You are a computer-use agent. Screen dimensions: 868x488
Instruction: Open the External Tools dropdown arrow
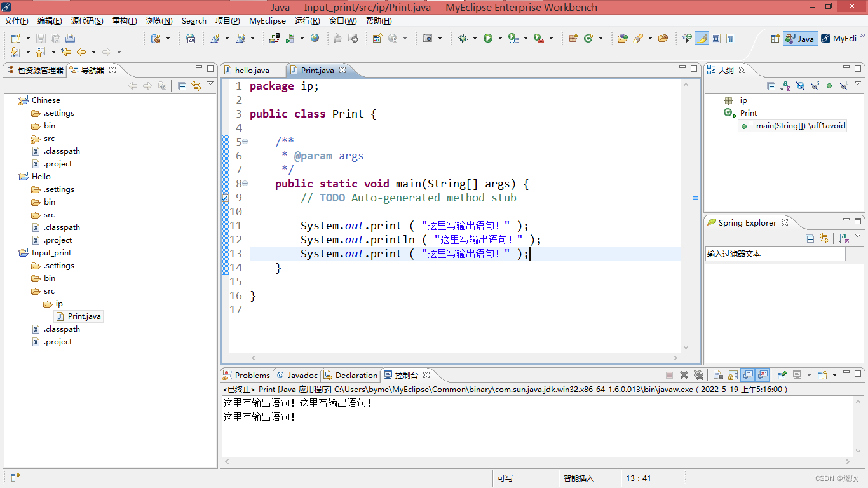[551, 38]
